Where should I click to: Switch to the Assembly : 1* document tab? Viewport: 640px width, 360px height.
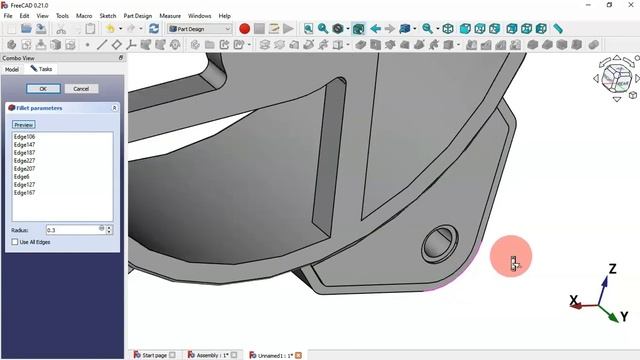coord(212,355)
